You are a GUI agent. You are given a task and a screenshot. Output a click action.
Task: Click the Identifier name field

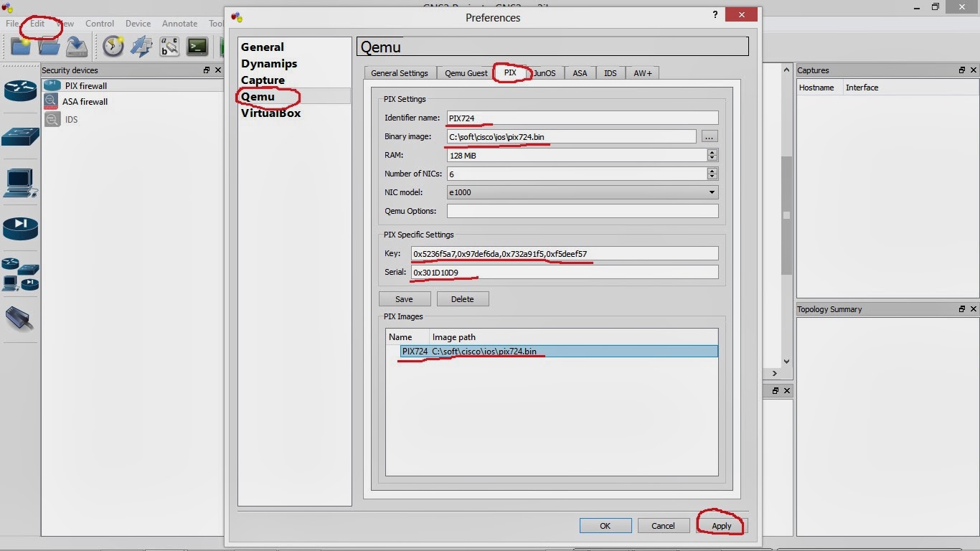click(x=582, y=118)
